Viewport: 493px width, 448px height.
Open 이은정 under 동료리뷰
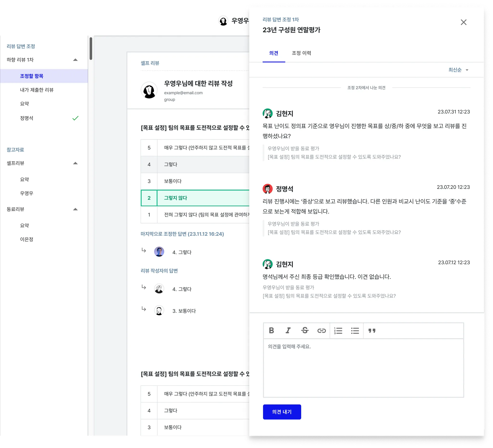point(27,239)
